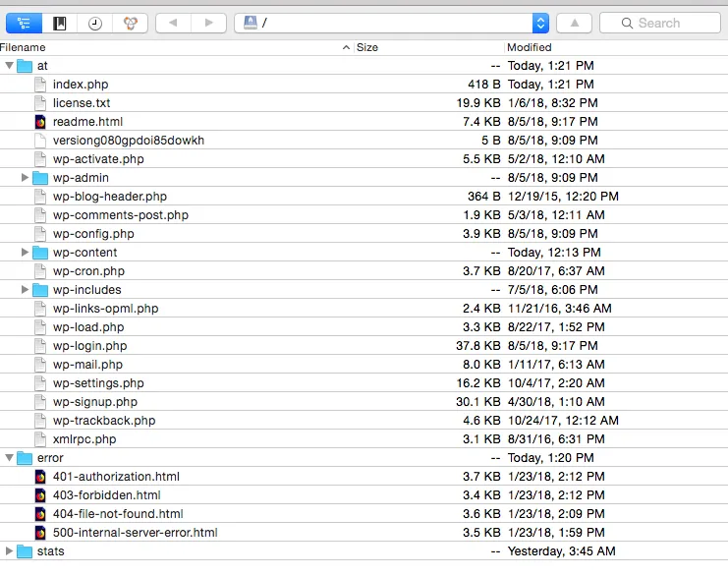Go to parent folder with up arrow
Viewport: 728px width, 577px height.
pos(575,23)
